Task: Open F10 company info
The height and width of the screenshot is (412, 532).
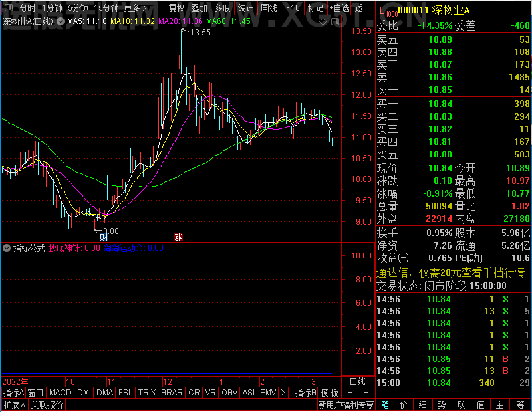Action: click(x=293, y=8)
